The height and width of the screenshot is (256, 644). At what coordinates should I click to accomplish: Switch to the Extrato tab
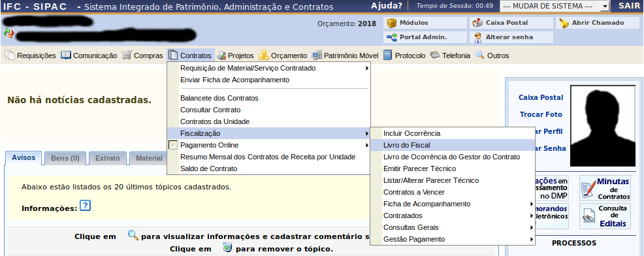[107, 158]
